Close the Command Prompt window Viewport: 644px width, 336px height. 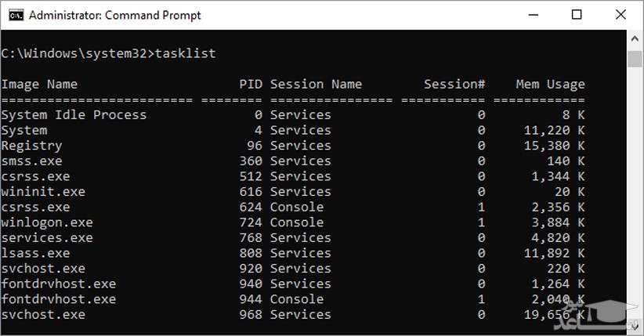(x=619, y=15)
